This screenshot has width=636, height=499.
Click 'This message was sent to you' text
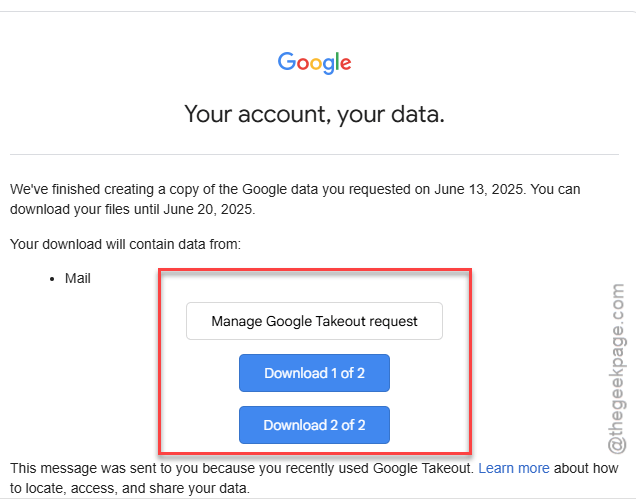tap(105, 468)
